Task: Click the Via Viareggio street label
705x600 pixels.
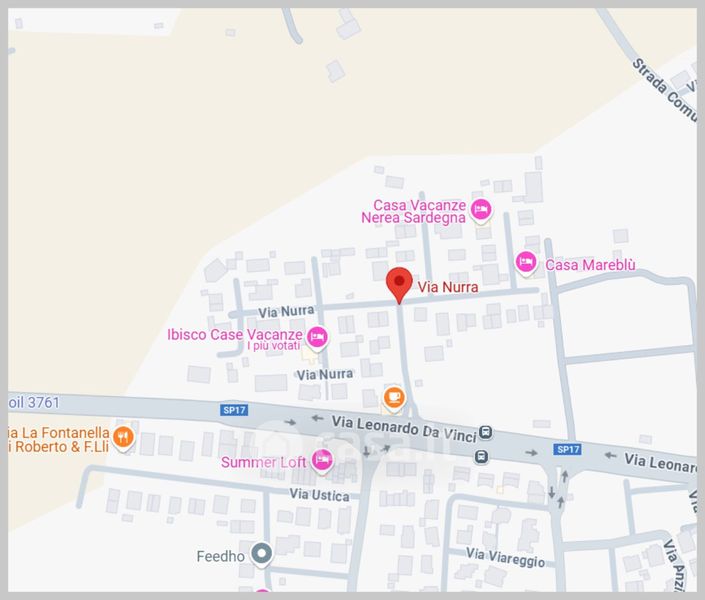Action: point(505,557)
